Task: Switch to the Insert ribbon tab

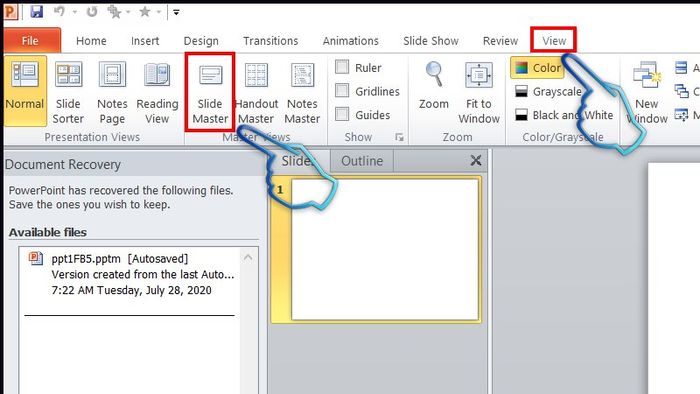Action: [145, 41]
